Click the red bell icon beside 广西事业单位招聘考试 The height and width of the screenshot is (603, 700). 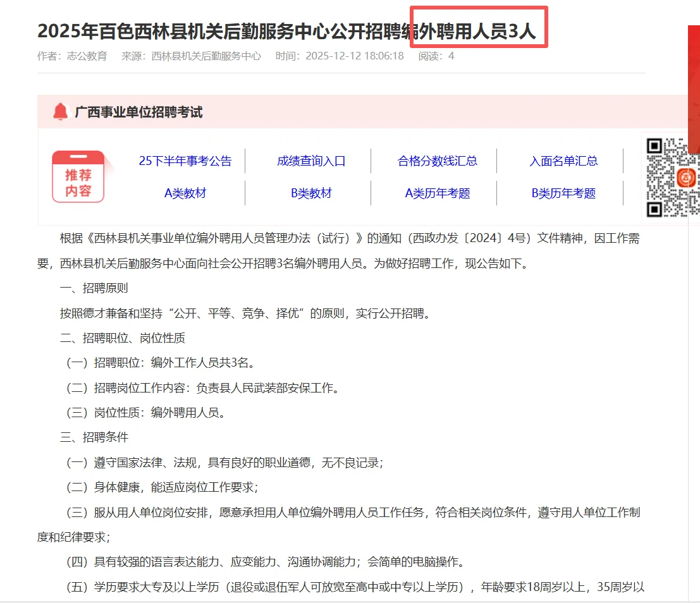[60, 112]
